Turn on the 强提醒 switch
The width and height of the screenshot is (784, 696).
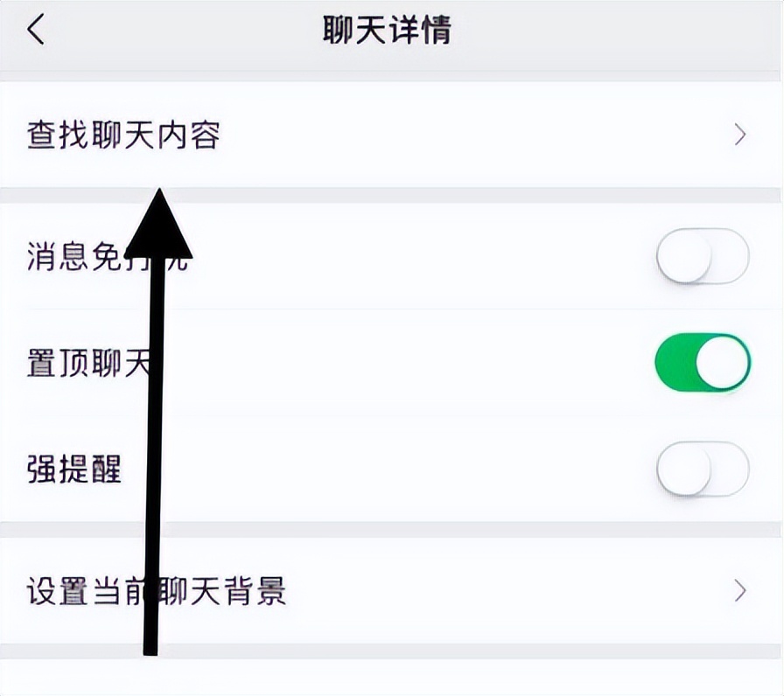[701, 470]
